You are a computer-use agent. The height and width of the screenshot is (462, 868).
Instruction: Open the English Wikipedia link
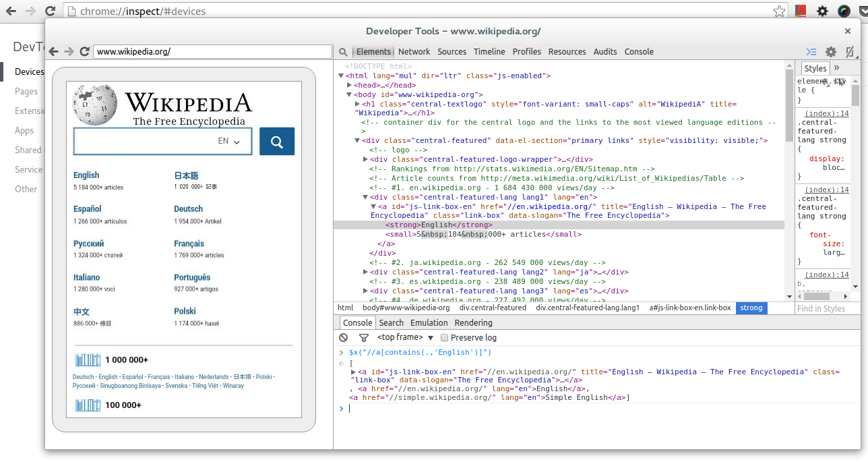tap(86, 175)
